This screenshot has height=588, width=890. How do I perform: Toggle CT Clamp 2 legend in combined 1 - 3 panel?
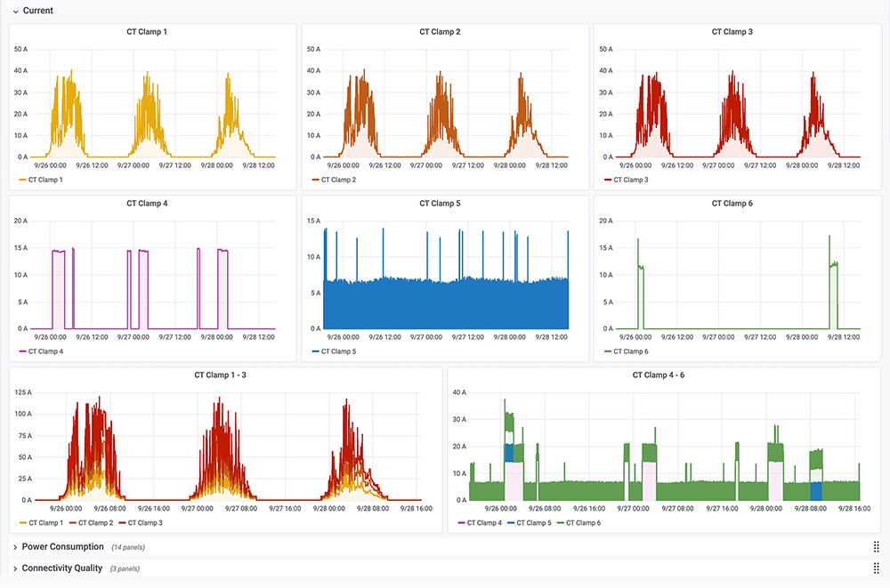[95, 523]
